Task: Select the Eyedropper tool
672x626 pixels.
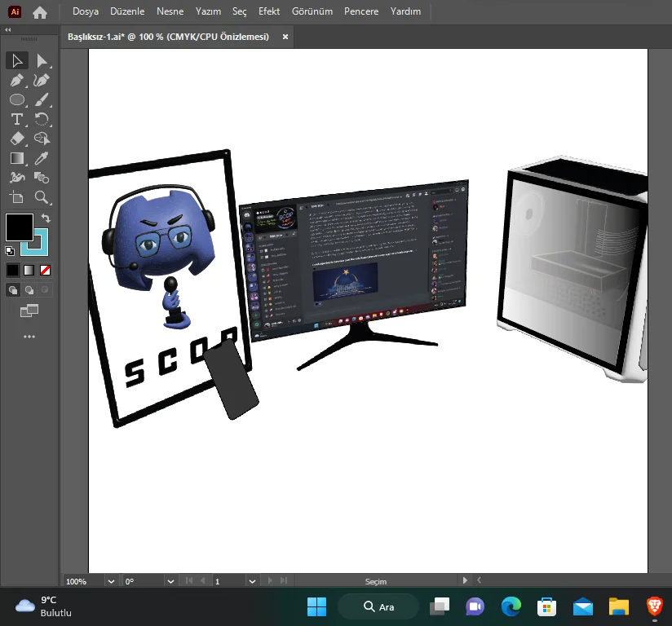Action: (42, 158)
